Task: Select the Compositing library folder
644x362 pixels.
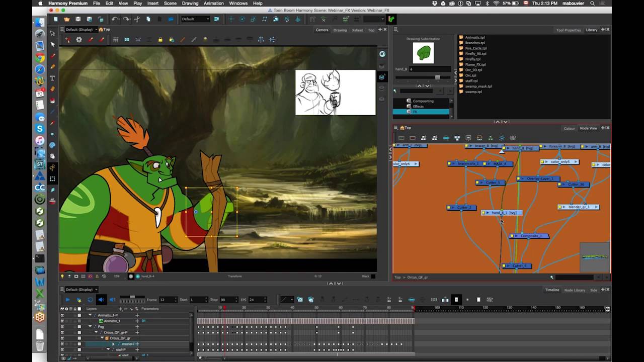Action: pos(423,101)
